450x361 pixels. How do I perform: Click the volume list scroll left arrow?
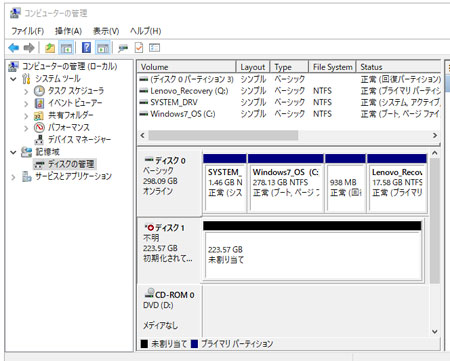pos(143,135)
